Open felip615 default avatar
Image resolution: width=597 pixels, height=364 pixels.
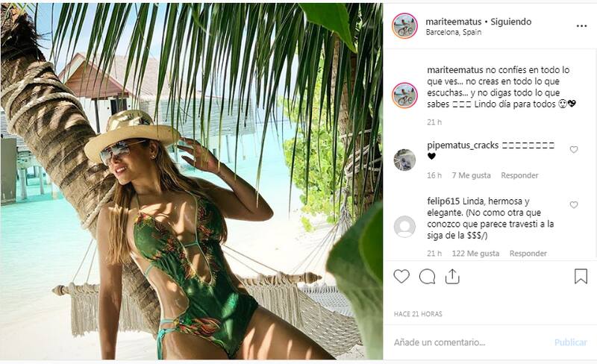[x=404, y=226]
